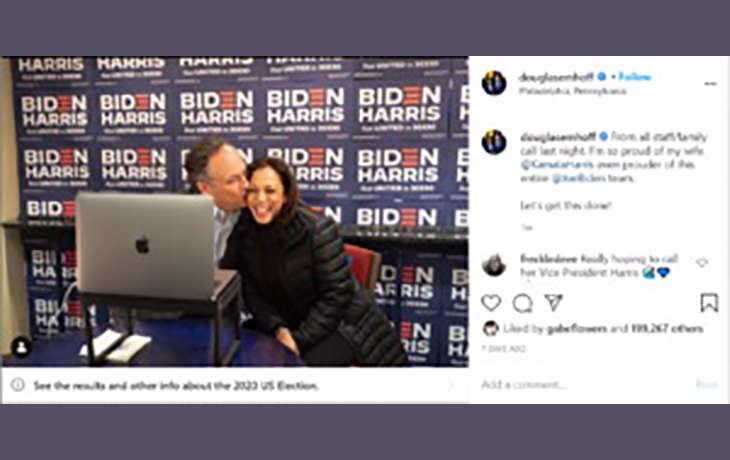Open the @KamalaHarris mention in the caption

tap(557, 164)
